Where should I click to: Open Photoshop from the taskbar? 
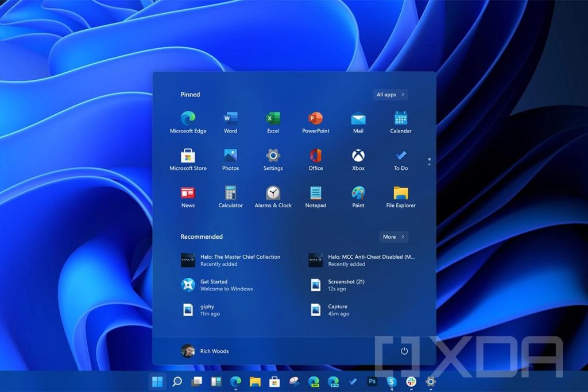(x=372, y=382)
